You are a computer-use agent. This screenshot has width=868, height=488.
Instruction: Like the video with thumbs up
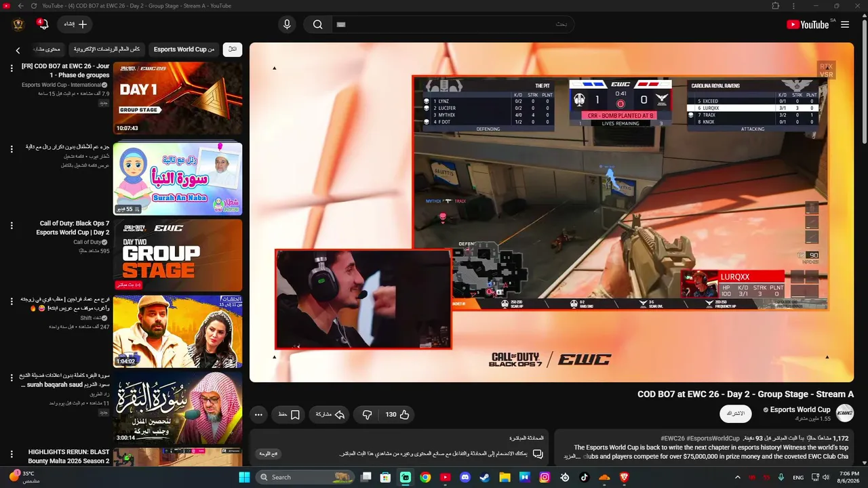(x=397, y=415)
